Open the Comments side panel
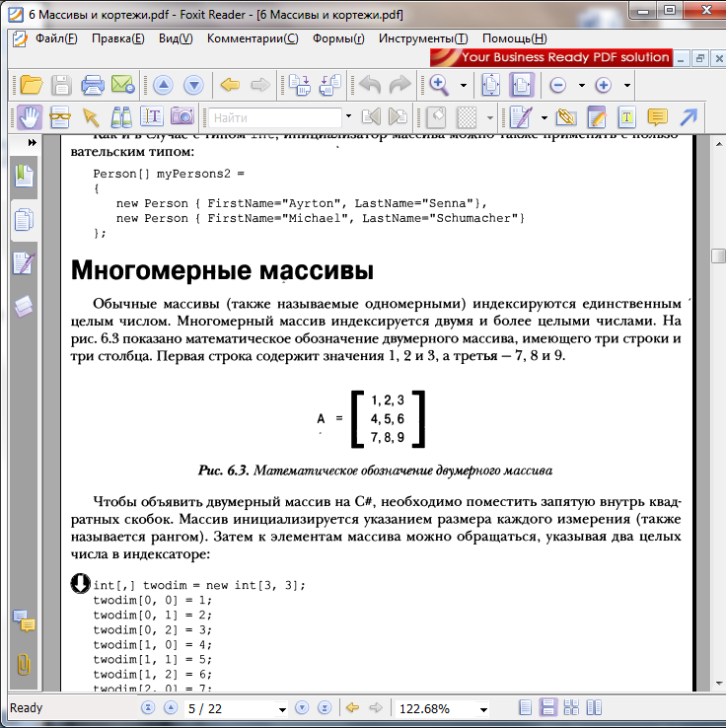Screen dimensions: 726x728 point(24,620)
